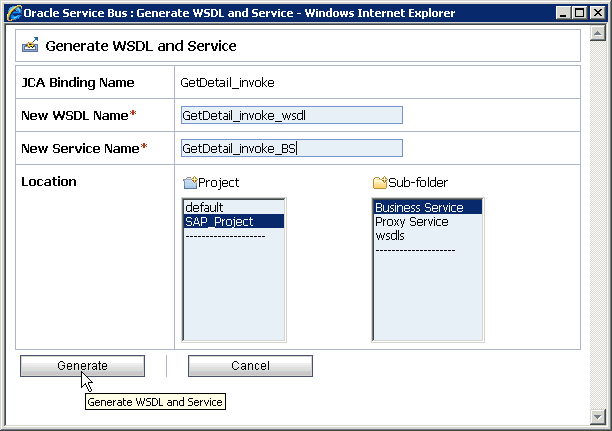Click the 'Location' label

click(x=49, y=182)
